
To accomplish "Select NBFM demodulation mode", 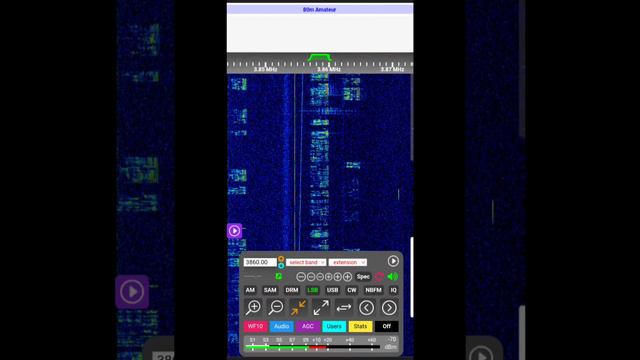I will (x=373, y=290).
